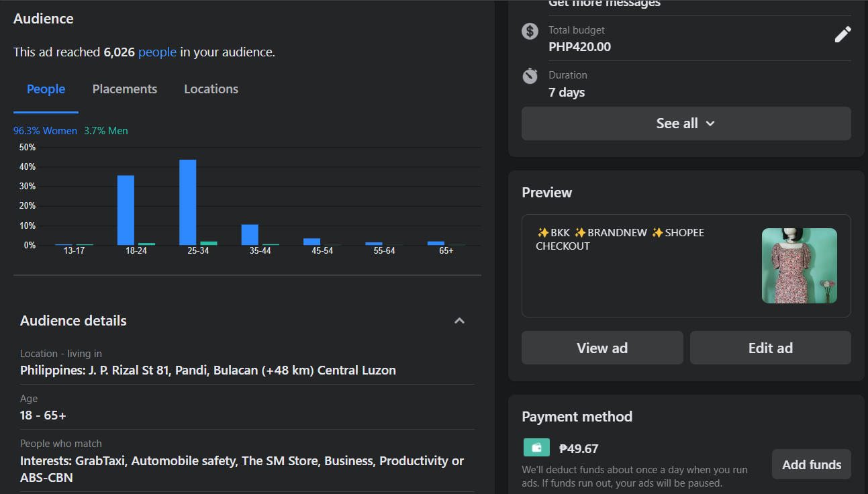Click the 96.3% Women legend label
The width and height of the screenshot is (868, 494).
[x=45, y=131]
